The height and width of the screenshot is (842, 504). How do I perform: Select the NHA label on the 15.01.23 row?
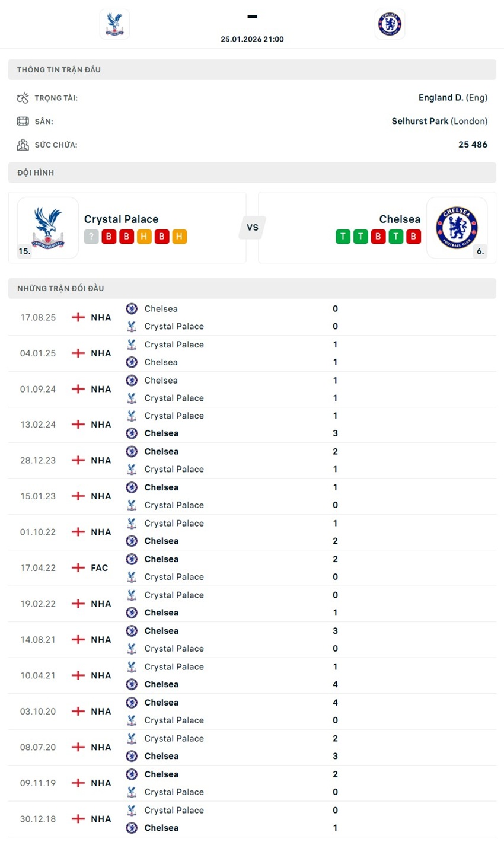(x=101, y=496)
